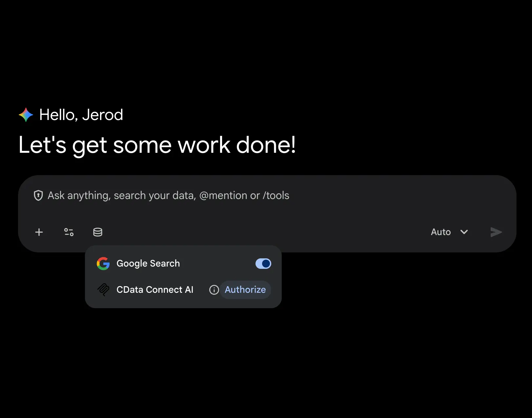Screen dimensions: 532x418
Task: Click the @mention word in placeholder
Action: tap(223, 195)
